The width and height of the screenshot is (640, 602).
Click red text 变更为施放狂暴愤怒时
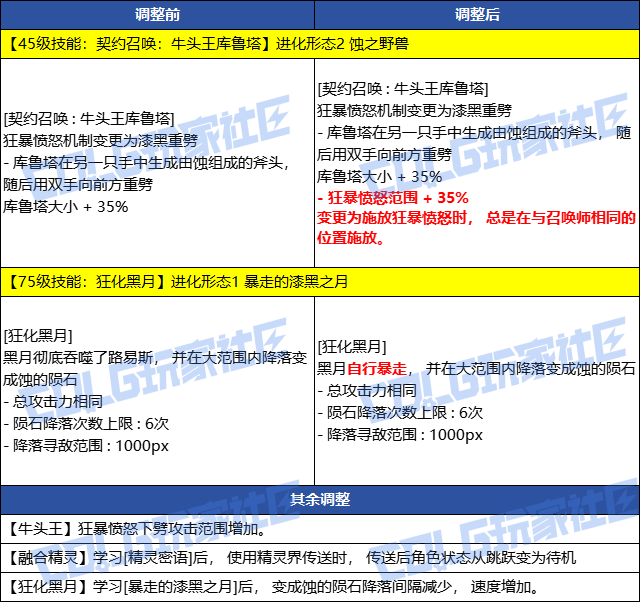(395, 218)
